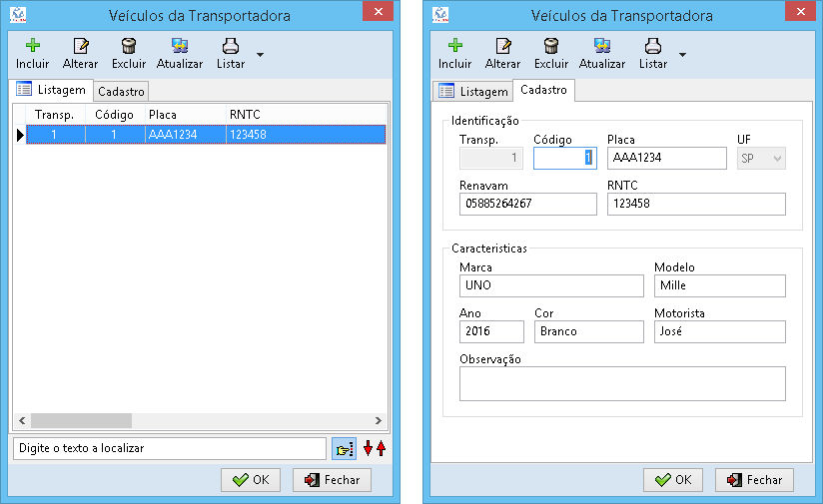Viewport: 823px width, 504px height.
Task: Click the row indicator triangle in grid
Action: [x=20, y=135]
